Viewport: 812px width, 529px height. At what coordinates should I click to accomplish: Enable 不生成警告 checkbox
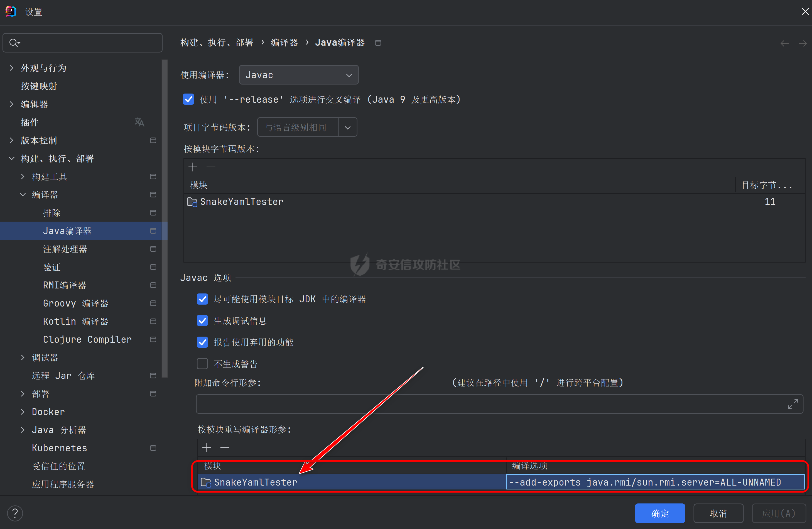pyautogui.click(x=202, y=363)
